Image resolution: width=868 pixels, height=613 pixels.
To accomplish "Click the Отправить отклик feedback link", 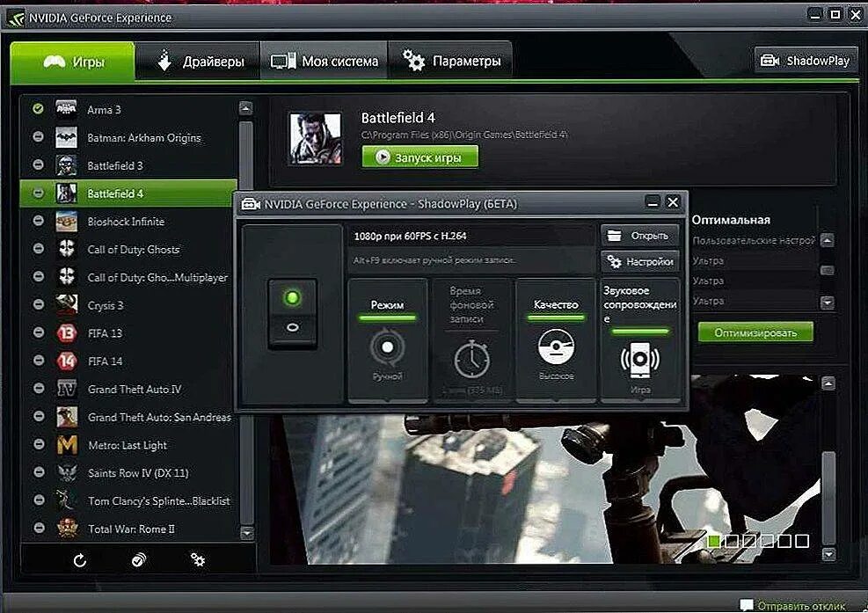I will tap(800, 606).
